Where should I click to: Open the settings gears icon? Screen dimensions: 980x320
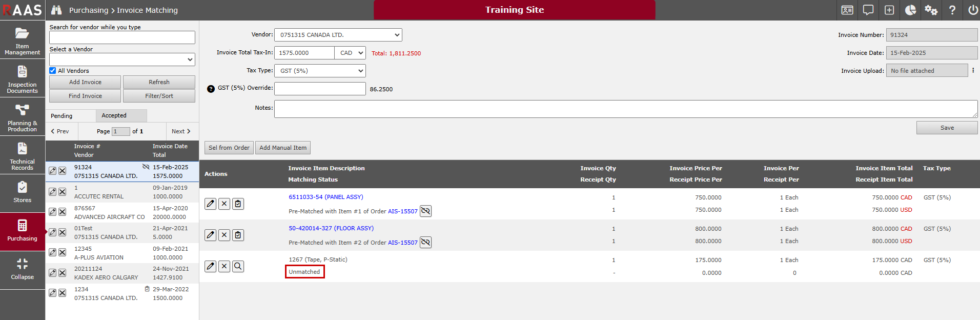click(x=931, y=10)
